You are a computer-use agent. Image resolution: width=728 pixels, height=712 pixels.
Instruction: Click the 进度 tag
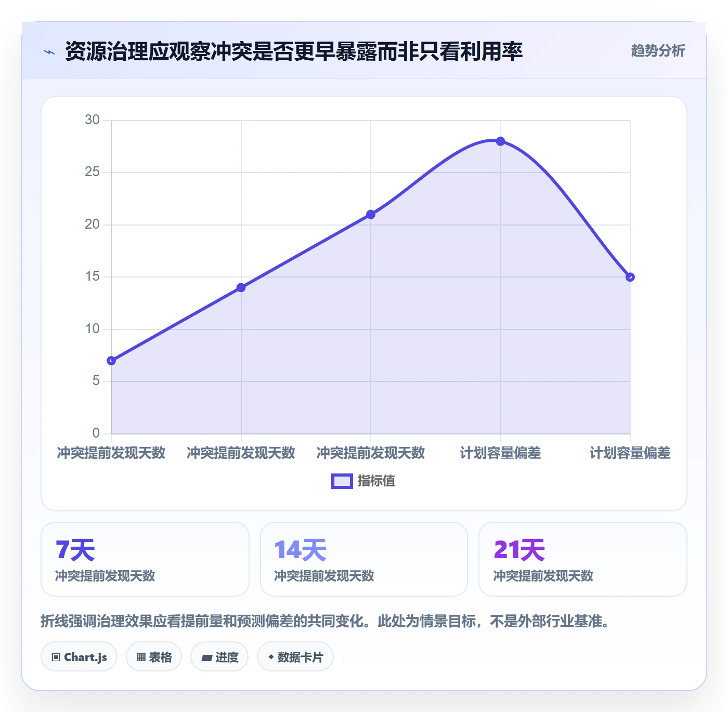219,657
